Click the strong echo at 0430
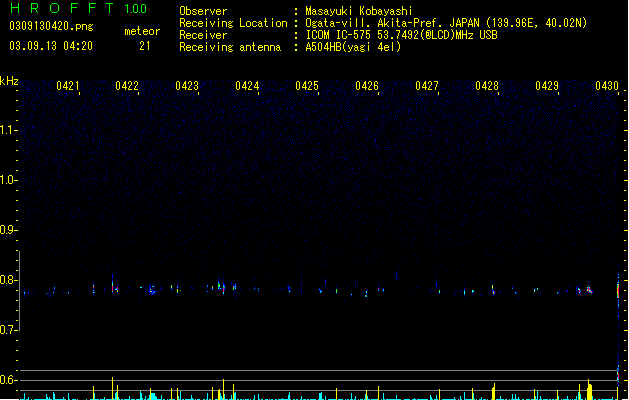The height and width of the screenshot is (400, 629). tap(618, 290)
